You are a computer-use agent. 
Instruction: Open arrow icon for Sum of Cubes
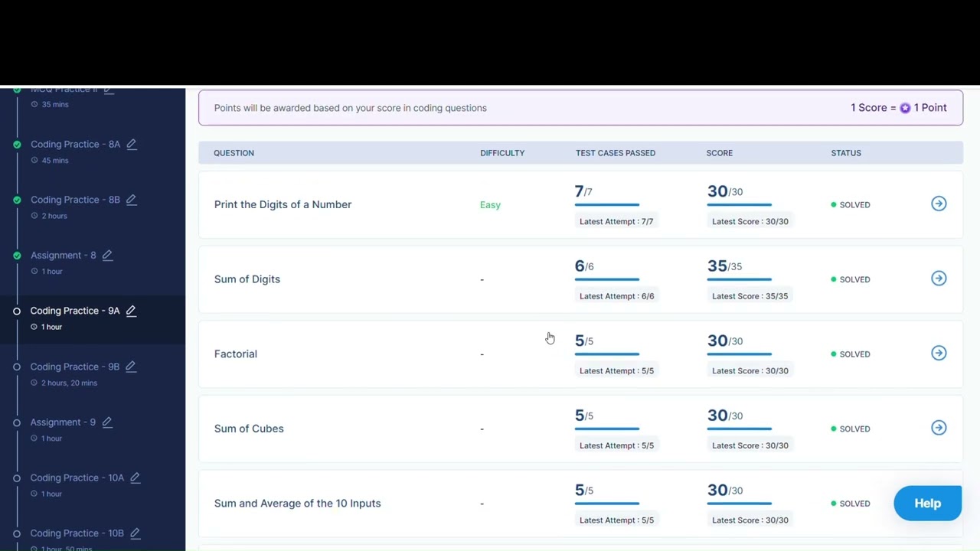pos(939,428)
